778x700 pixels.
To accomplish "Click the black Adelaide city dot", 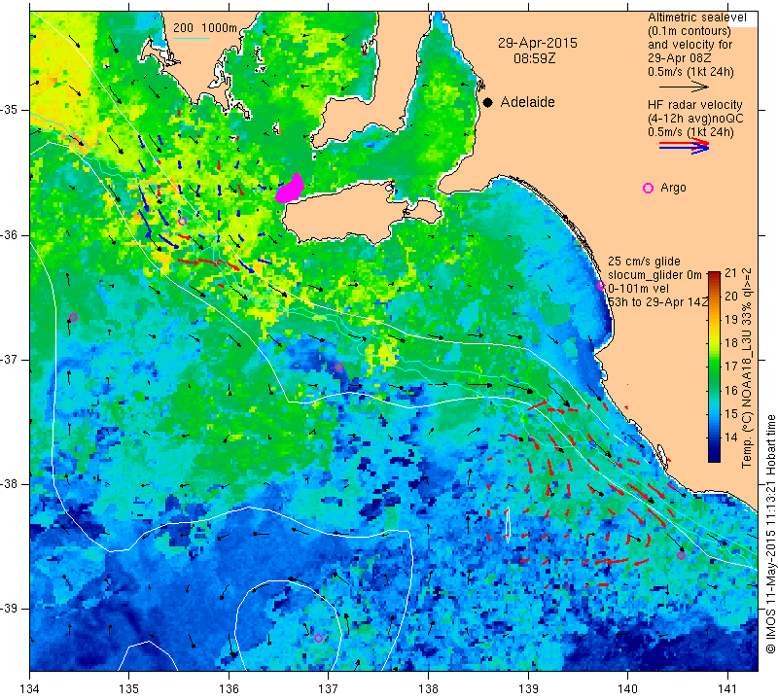I will [x=488, y=103].
